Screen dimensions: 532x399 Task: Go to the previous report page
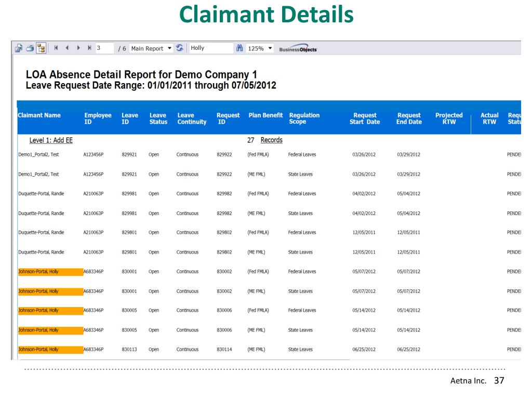coord(67,48)
